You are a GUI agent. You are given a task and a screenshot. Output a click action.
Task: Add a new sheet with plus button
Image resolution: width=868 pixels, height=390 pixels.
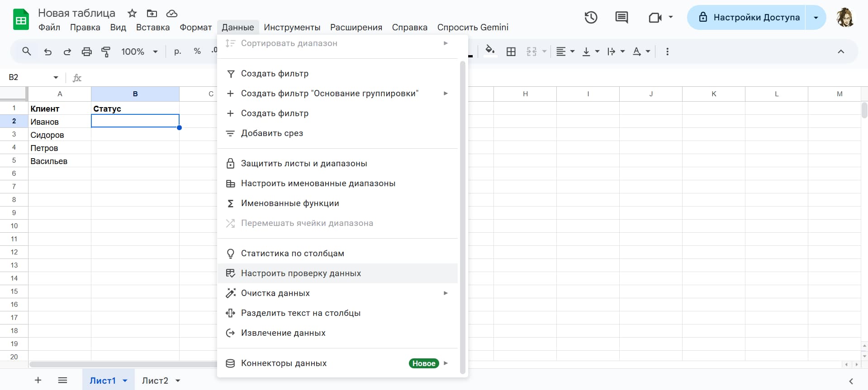(x=38, y=381)
